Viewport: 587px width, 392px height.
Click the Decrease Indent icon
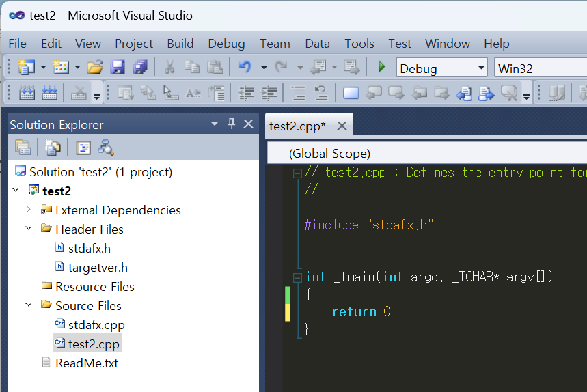pyautogui.click(x=246, y=93)
